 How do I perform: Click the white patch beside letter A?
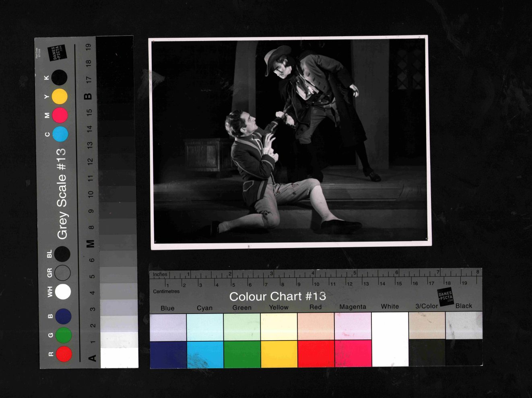pyautogui.click(x=119, y=358)
